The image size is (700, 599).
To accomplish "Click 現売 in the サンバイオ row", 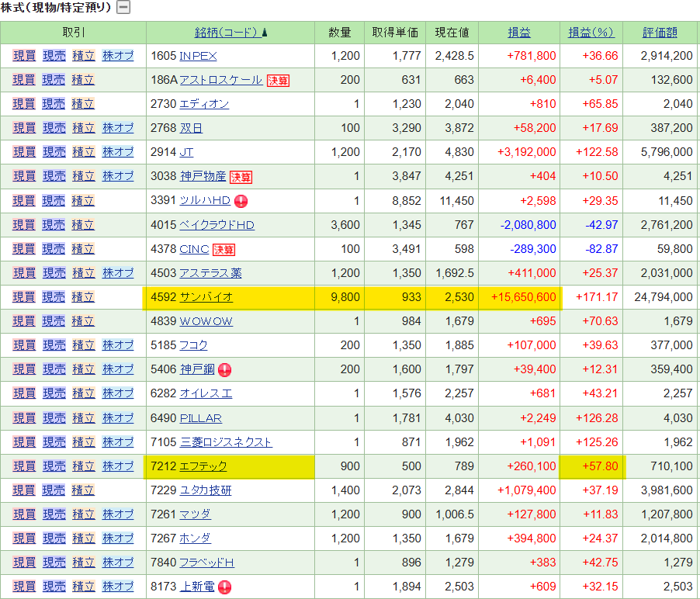I will point(54,297).
